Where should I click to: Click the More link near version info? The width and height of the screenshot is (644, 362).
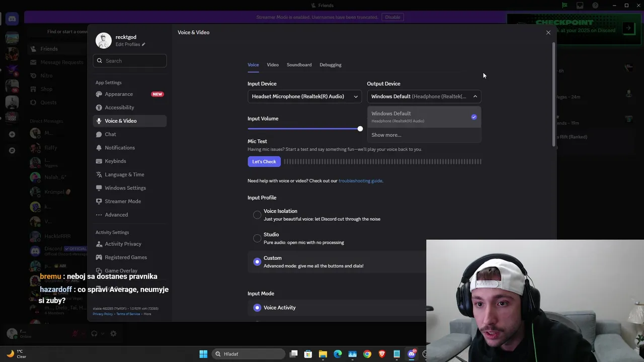click(x=147, y=314)
